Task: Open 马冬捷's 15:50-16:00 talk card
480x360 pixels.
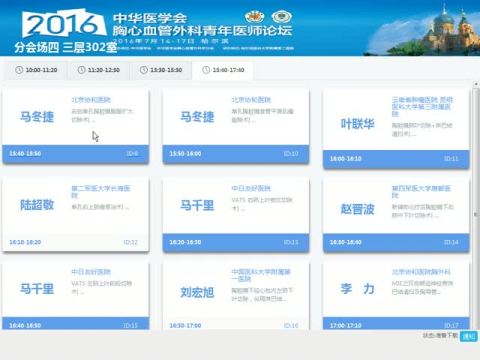Action: tap(236, 126)
